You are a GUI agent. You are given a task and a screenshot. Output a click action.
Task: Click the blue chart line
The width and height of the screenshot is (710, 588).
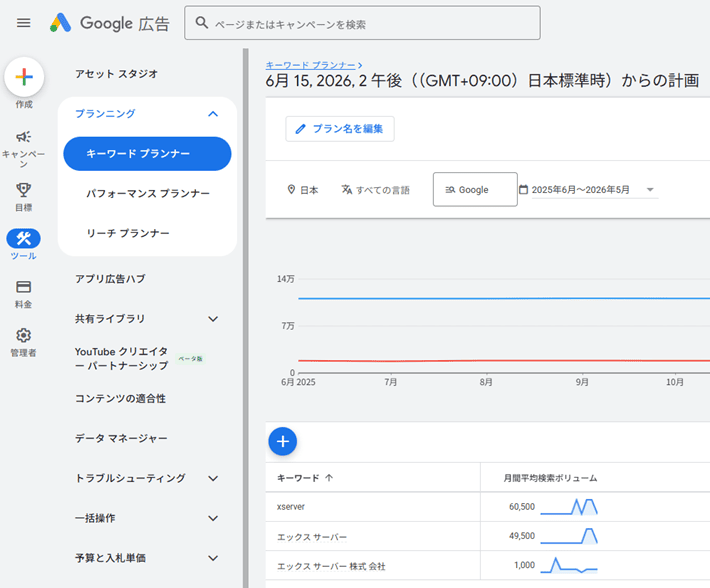[x=504, y=298]
